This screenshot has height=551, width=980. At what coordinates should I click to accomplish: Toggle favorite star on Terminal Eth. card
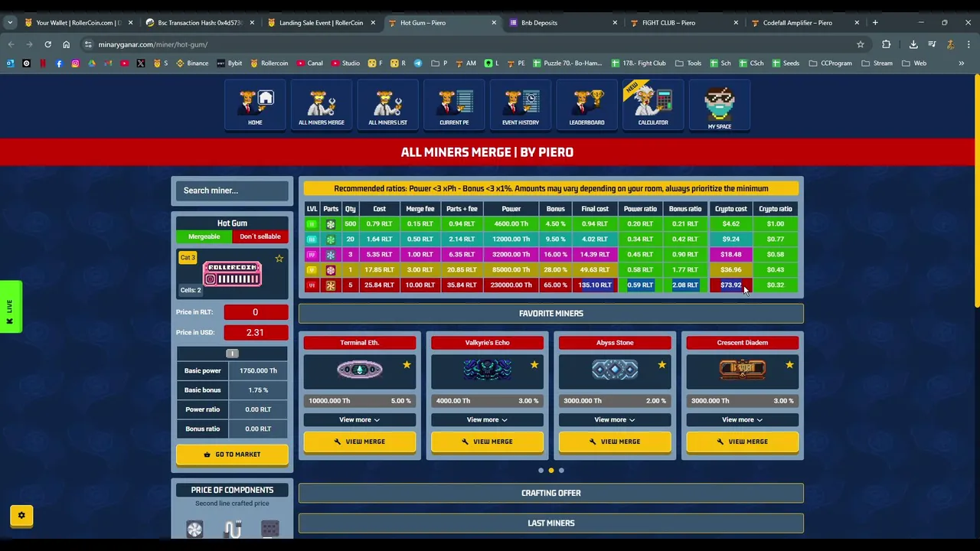(407, 365)
